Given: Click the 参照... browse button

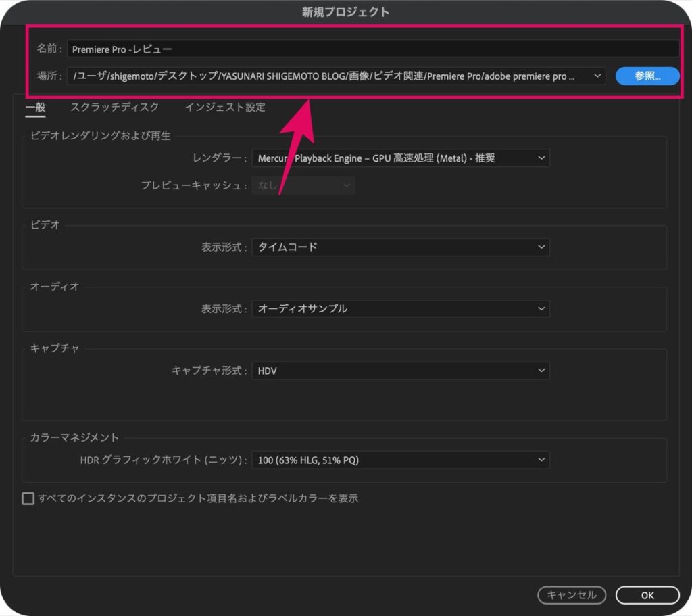Looking at the screenshot, I should pos(647,76).
